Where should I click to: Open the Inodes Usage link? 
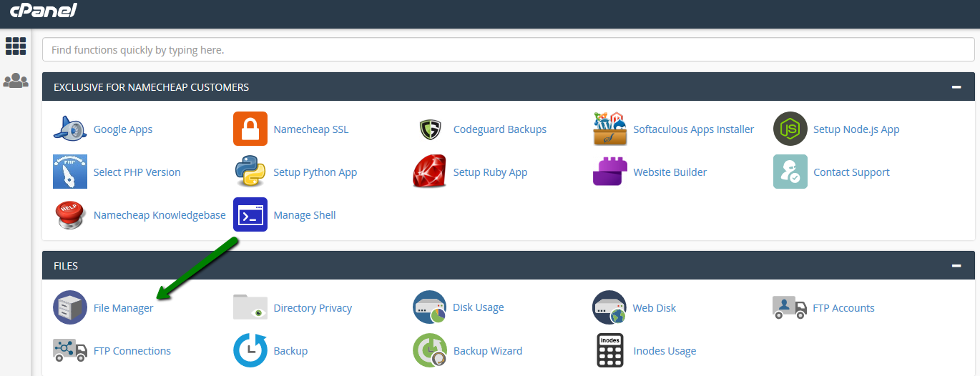click(665, 351)
